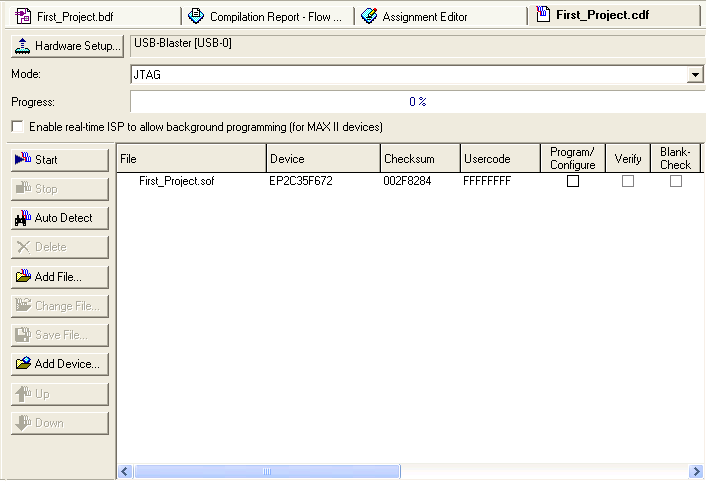Open the Compilation Report tab
Viewport: 706px width, 481px height.
[268, 16]
